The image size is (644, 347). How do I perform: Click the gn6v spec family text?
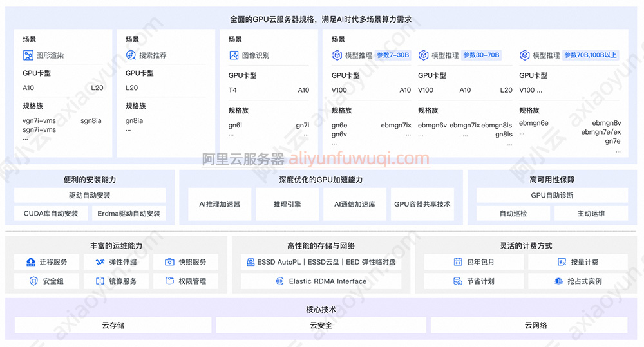pyautogui.click(x=339, y=135)
